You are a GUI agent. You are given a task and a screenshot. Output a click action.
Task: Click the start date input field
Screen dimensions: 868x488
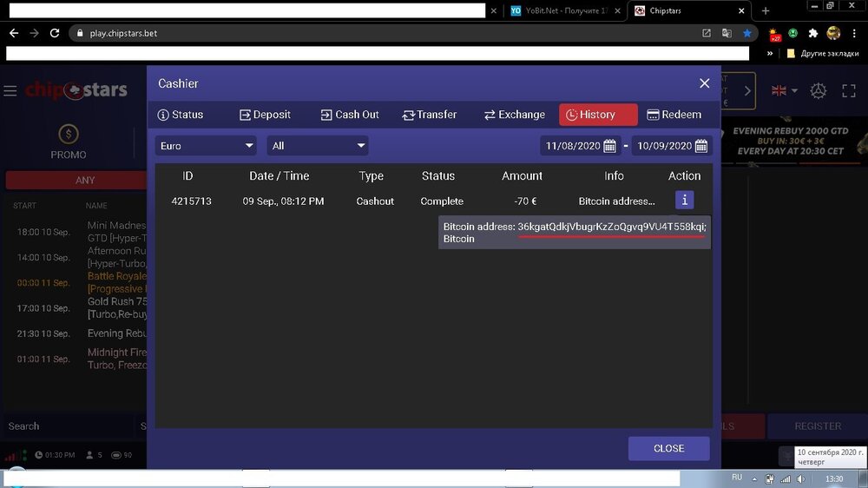point(570,146)
